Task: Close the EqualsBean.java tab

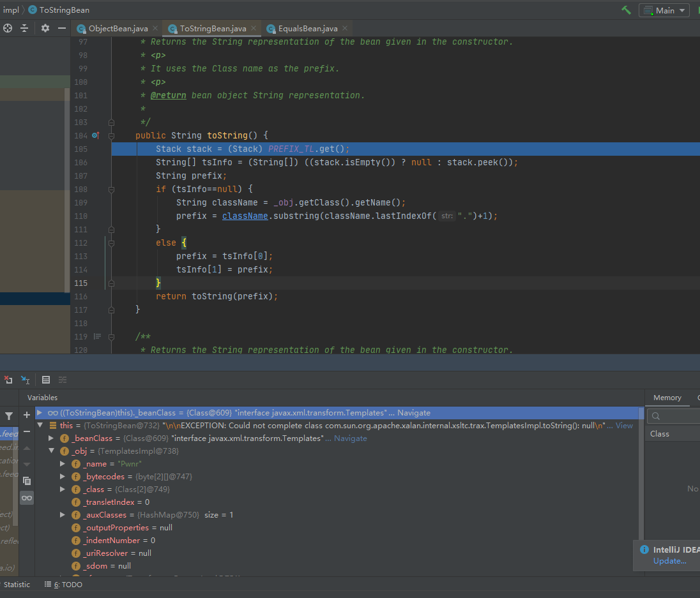Action: coord(345,28)
